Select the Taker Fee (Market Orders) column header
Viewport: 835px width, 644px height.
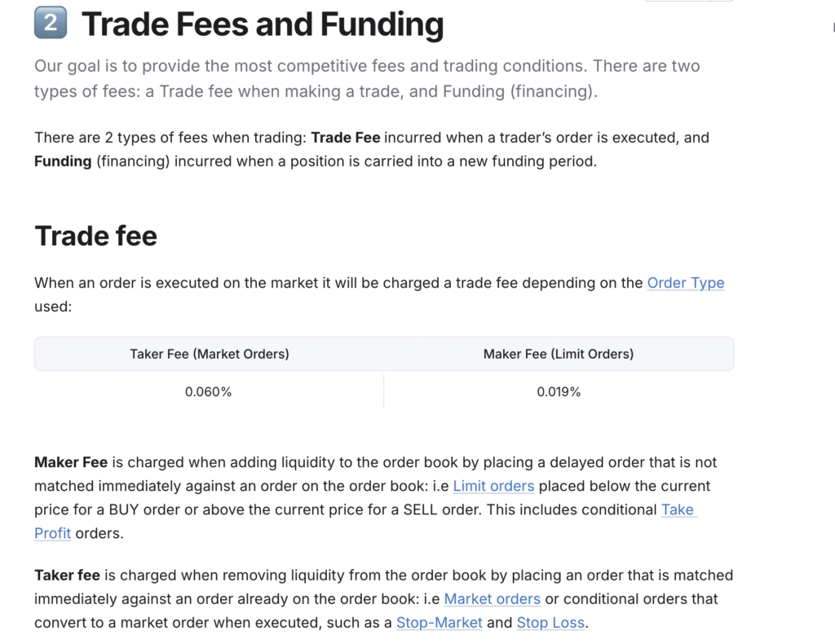209,354
